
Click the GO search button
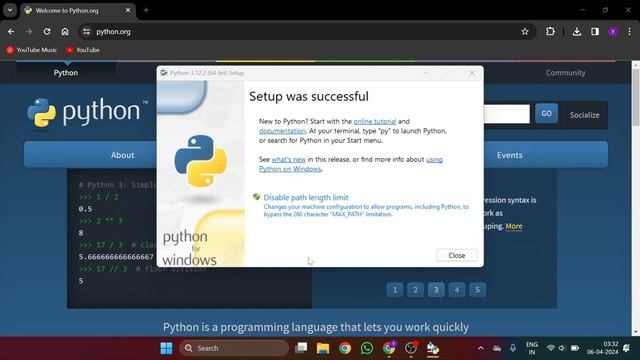(x=546, y=113)
